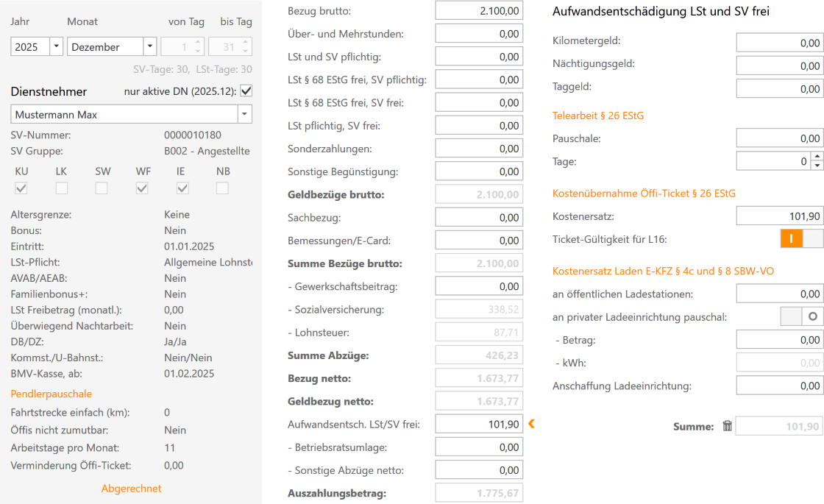824x504 pixels.
Task: Uncheck the WF checkbox
Action: coord(143,188)
